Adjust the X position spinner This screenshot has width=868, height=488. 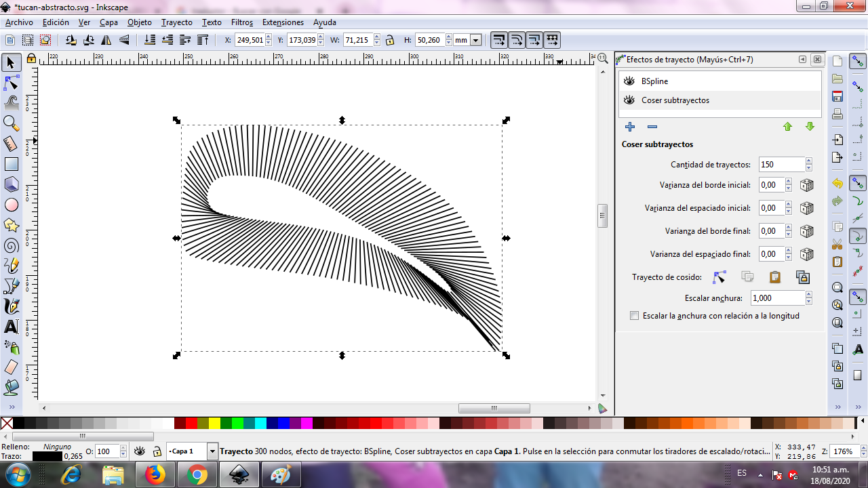(269, 41)
